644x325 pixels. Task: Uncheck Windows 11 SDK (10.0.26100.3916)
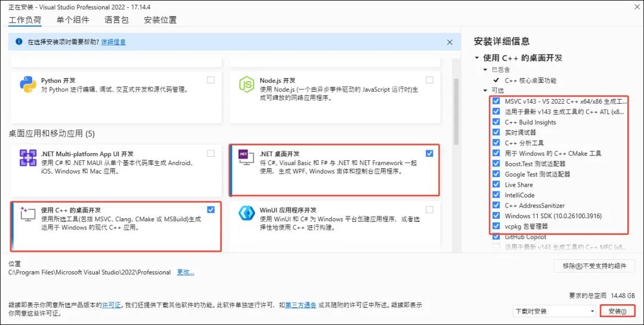(496, 216)
